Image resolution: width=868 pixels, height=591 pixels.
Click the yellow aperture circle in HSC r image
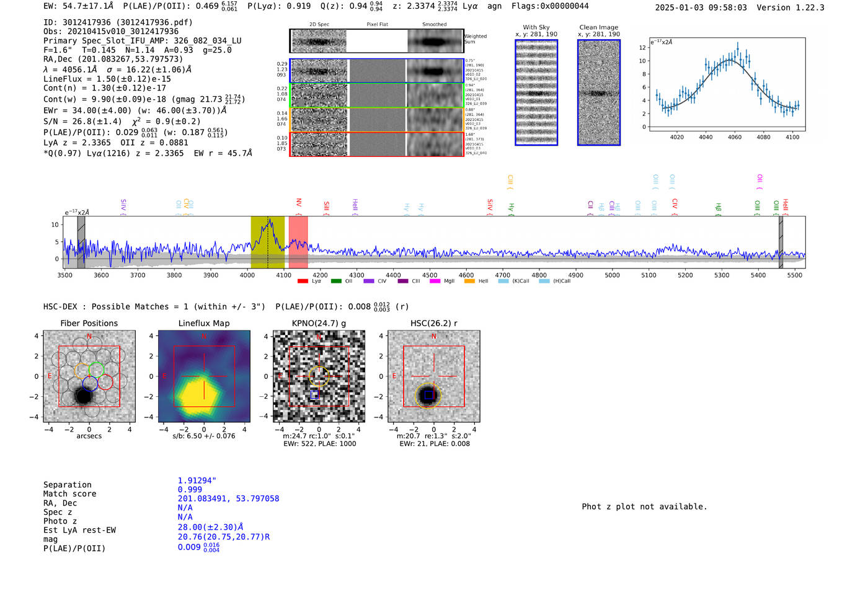pos(428,395)
